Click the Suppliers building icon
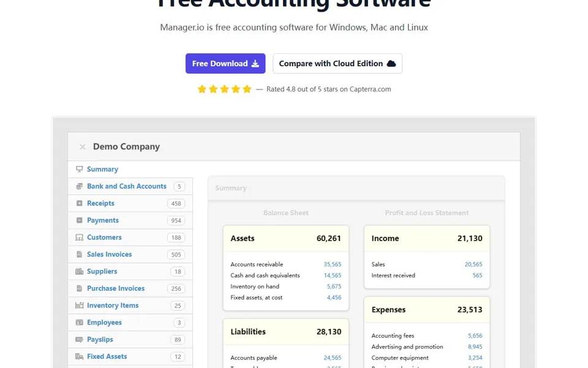Viewport: 588px width, 368px height. [x=79, y=271]
